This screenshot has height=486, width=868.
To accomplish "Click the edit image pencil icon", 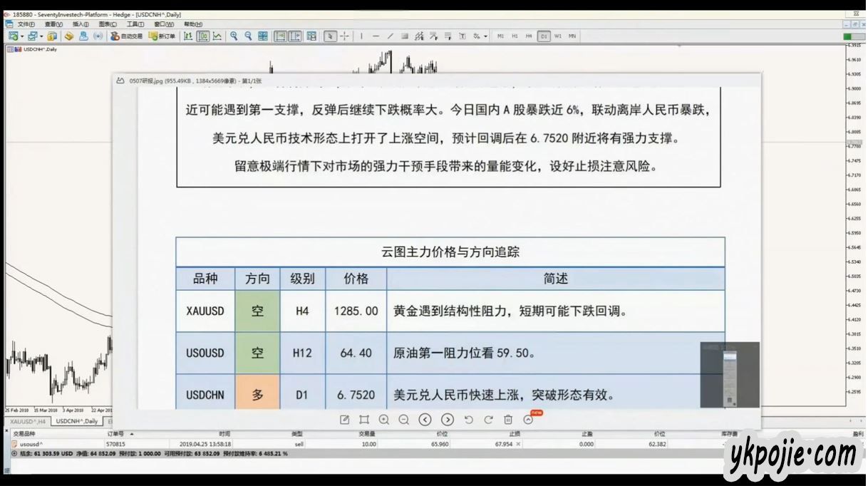I will [345, 420].
